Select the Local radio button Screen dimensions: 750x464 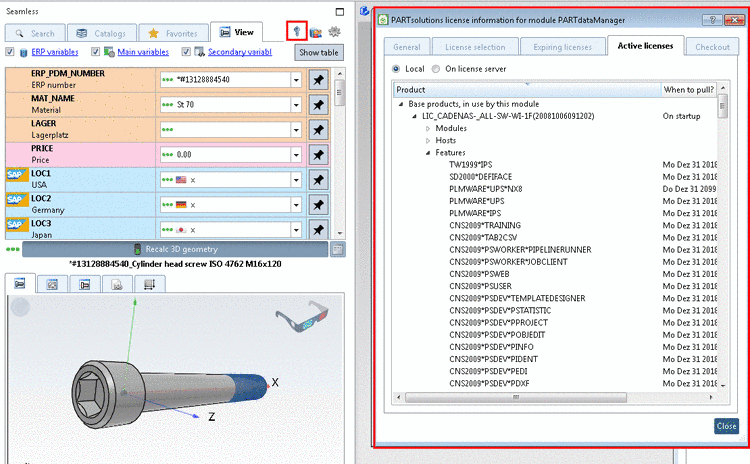click(x=396, y=69)
